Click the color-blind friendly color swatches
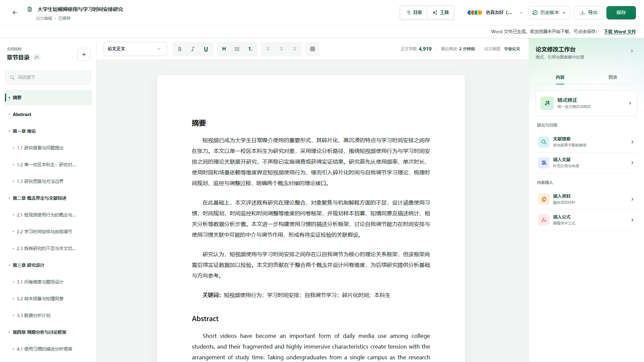This screenshot has width=644, height=362. [x=475, y=13]
